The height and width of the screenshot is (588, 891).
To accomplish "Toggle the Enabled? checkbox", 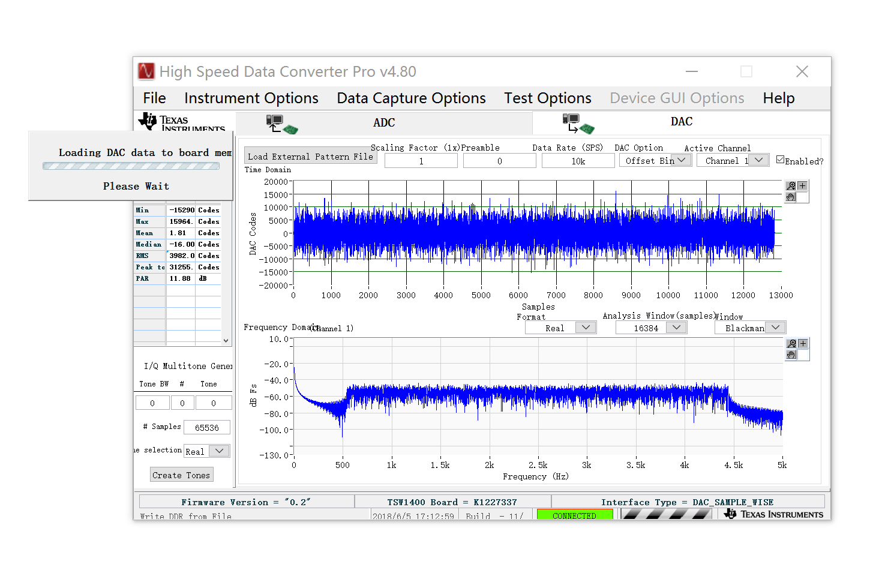I will pos(780,160).
